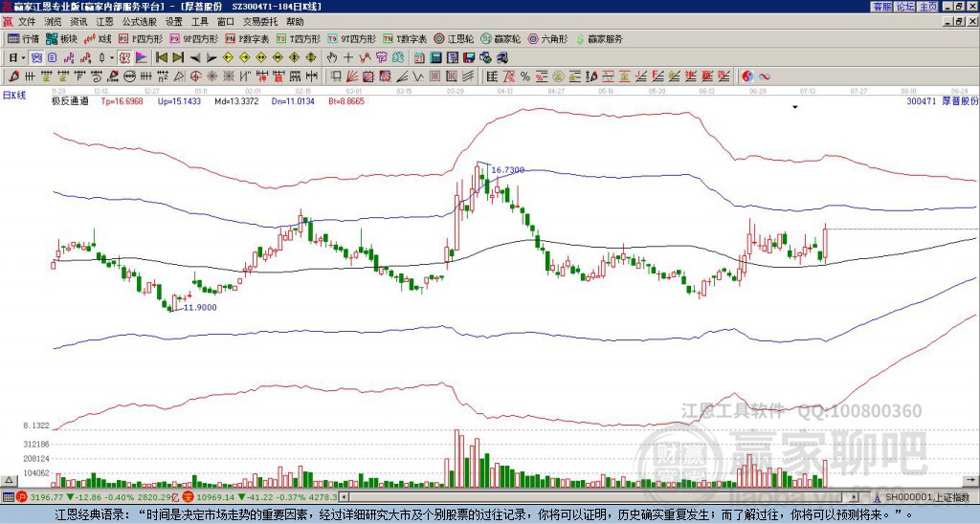Click the 11.9000 low price label
Image resolution: width=980 pixels, height=524 pixels.
coord(200,307)
